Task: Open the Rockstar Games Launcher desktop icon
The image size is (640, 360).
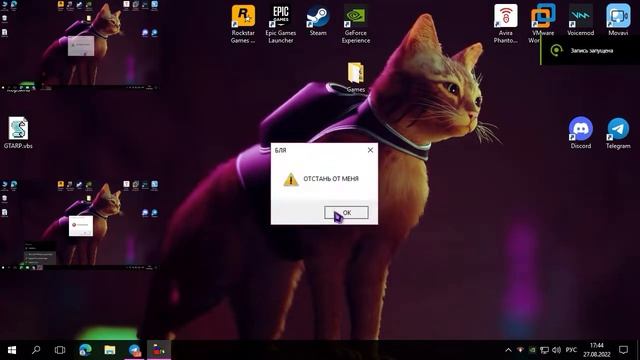Action: click(243, 24)
